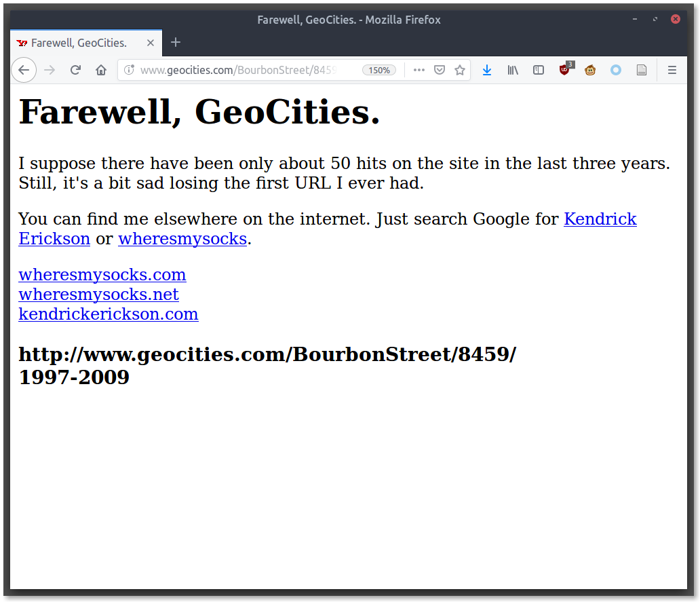700x602 pixels.
Task: Reload the current page
Action: tap(76, 70)
